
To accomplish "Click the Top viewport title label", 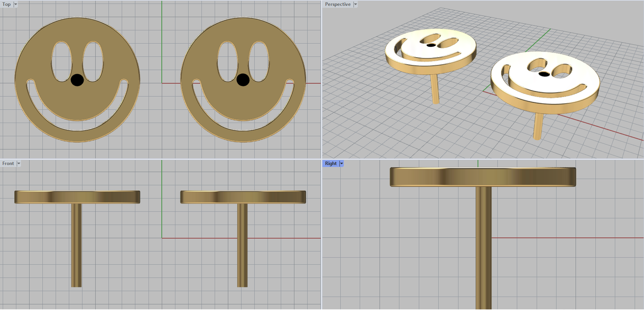I will pyautogui.click(x=6, y=4).
